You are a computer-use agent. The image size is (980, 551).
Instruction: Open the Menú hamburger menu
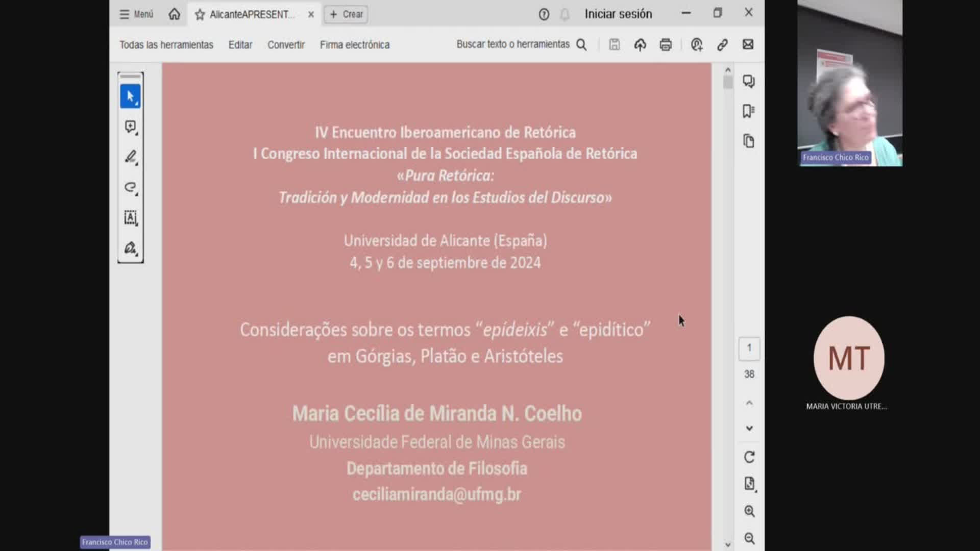[x=136, y=14]
